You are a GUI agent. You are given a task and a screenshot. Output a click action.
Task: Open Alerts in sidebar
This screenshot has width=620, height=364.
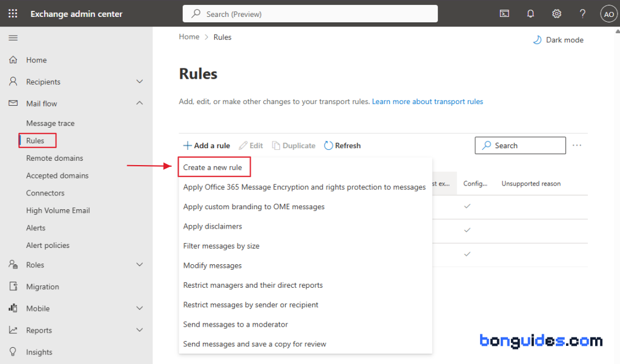pyautogui.click(x=36, y=228)
